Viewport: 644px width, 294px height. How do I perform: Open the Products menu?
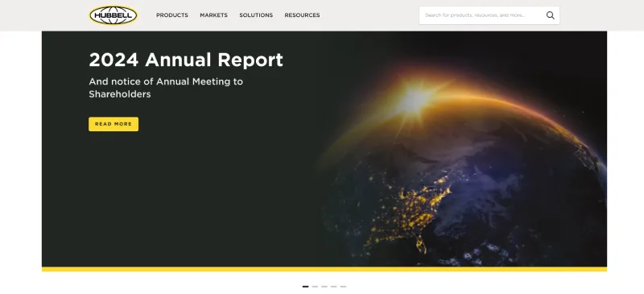click(x=172, y=15)
